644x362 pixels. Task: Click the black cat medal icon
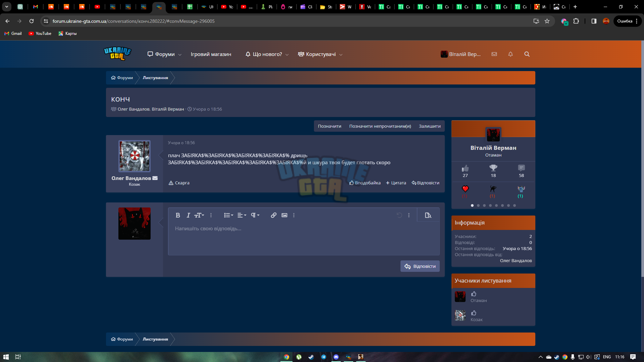click(x=493, y=189)
